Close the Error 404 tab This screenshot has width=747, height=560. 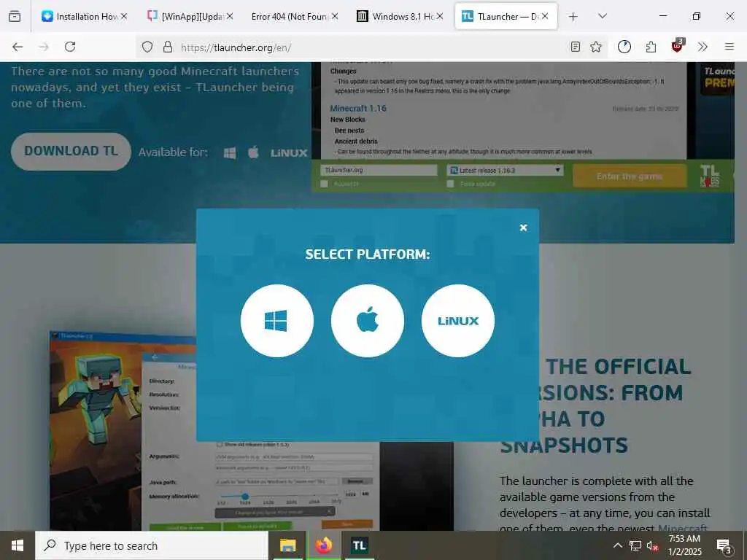[x=335, y=16]
